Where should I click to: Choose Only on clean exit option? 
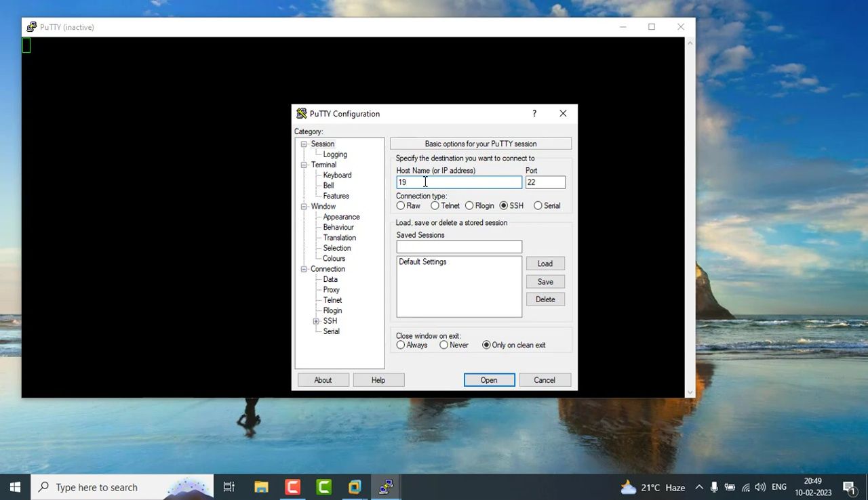pos(514,345)
